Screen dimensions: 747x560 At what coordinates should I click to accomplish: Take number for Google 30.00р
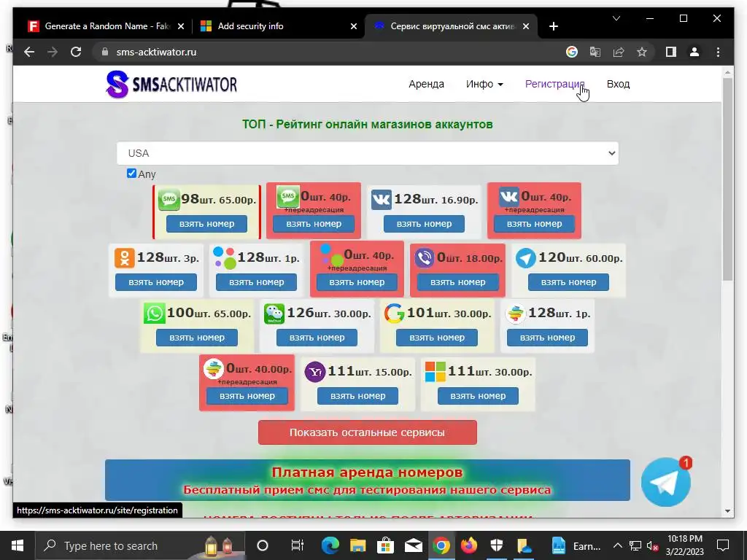[x=437, y=338]
